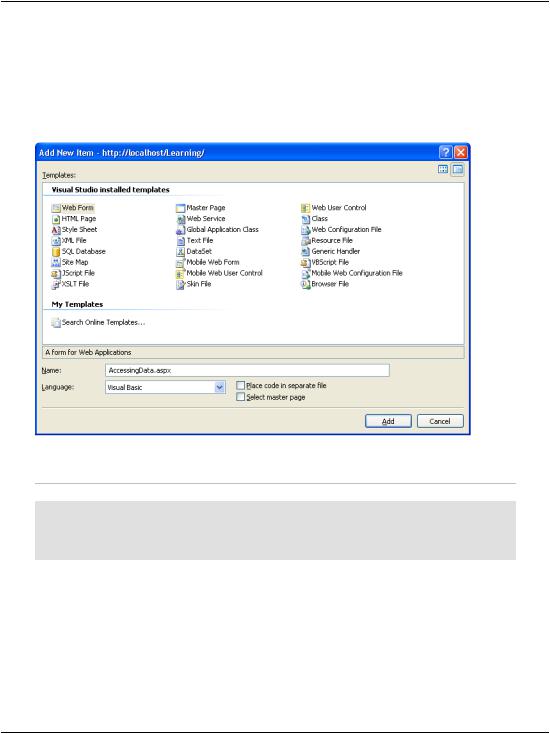This screenshot has height=734, width=550.
Task: Select the Text File template icon
Action: (181, 241)
